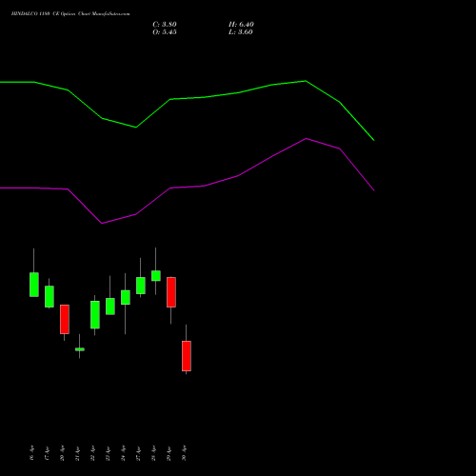
Task: Click the '24 Apr' date axis label
Action: [x=123, y=453]
